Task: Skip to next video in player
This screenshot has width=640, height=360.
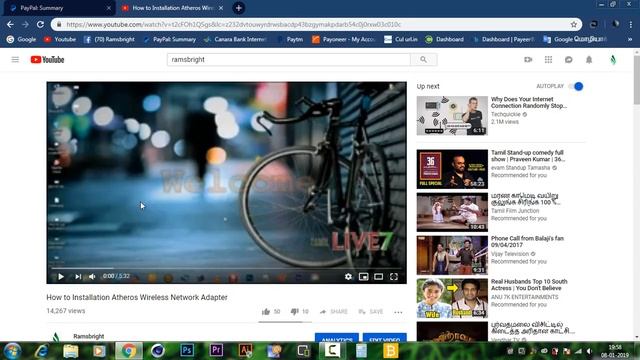Action: tap(78, 276)
